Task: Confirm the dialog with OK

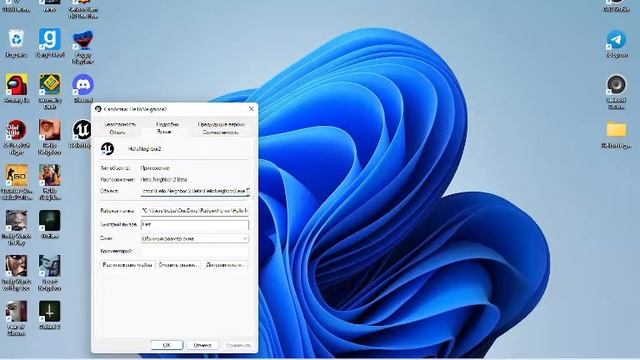Action: (167, 345)
